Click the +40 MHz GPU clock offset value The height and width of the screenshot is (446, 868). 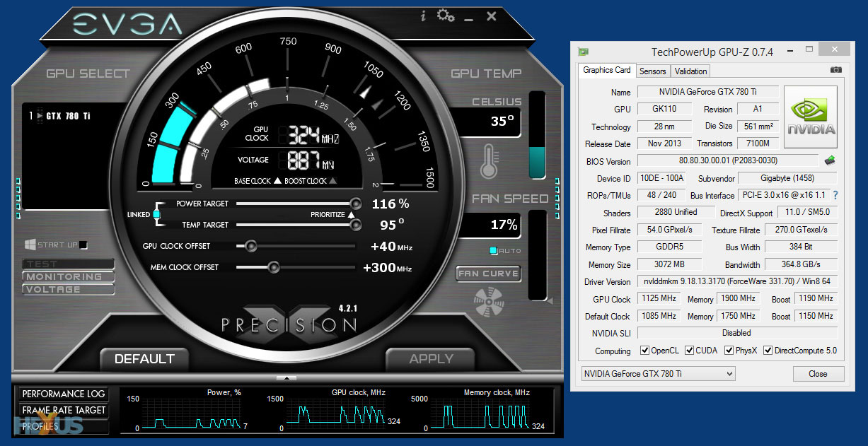coord(391,247)
